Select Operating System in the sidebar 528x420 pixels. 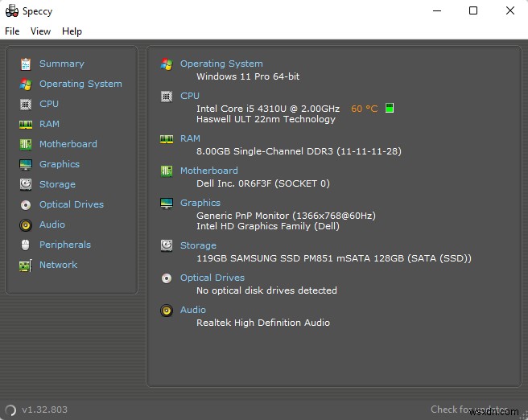tap(80, 84)
